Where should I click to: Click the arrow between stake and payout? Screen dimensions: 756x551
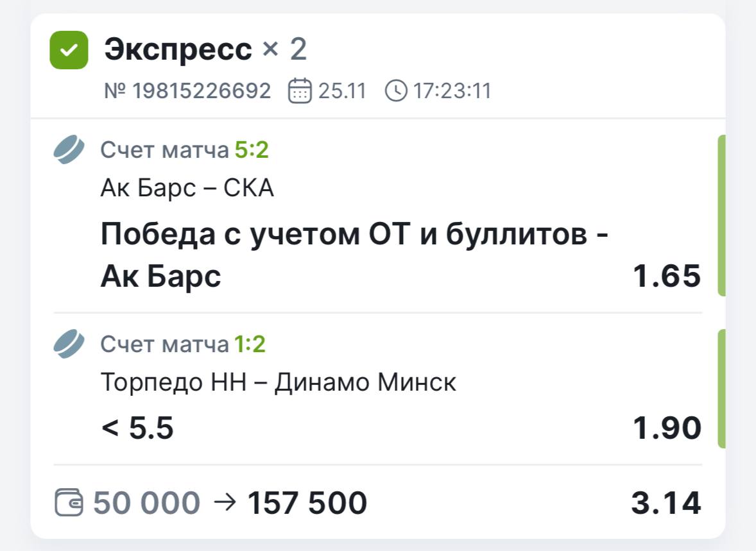pyautogui.click(x=223, y=503)
